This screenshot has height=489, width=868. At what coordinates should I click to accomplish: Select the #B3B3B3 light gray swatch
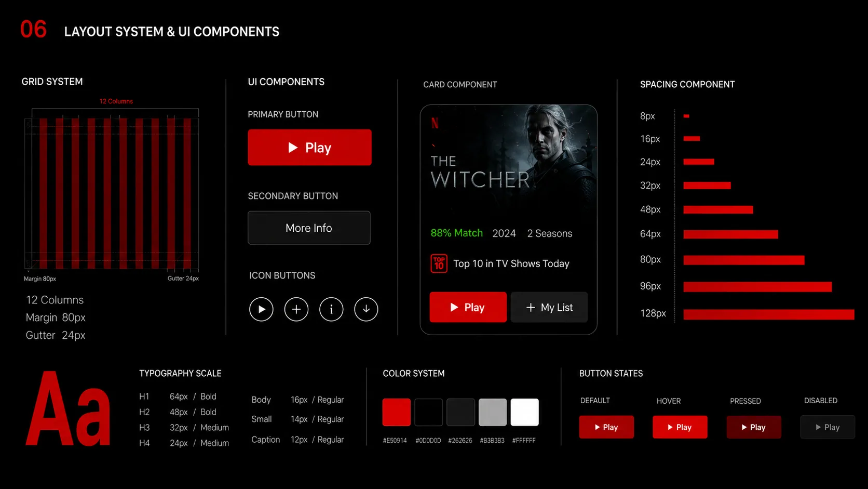[493, 412]
